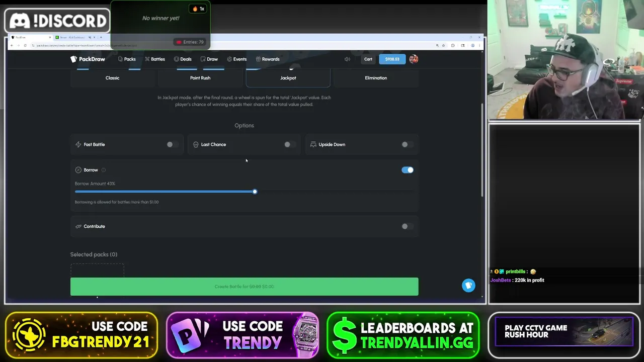
Task: Select the Classic battle mode
Action: [113, 78]
